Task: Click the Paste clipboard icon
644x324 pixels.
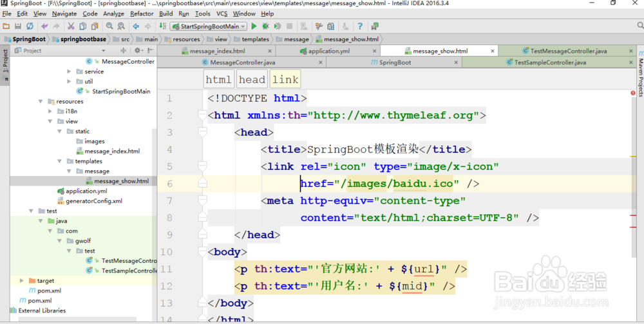Action: pyautogui.click(x=95, y=26)
